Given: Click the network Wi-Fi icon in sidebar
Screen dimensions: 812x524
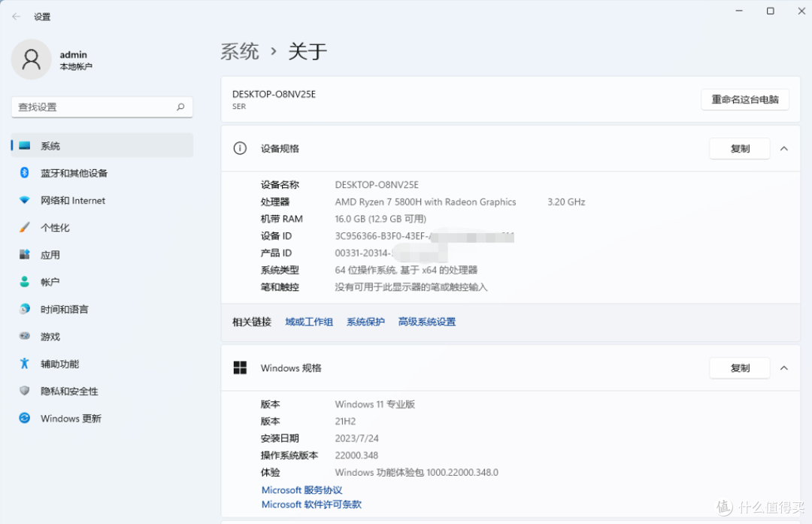Looking at the screenshot, I should [x=24, y=200].
